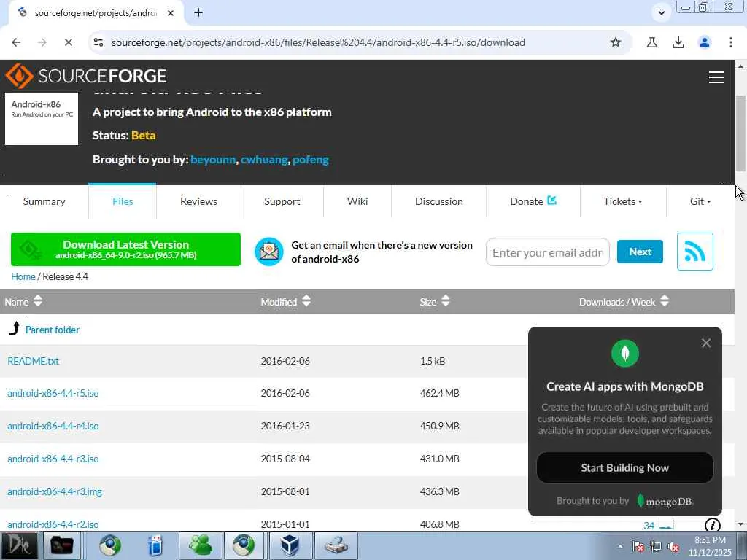Select the Files tab

pos(123,201)
